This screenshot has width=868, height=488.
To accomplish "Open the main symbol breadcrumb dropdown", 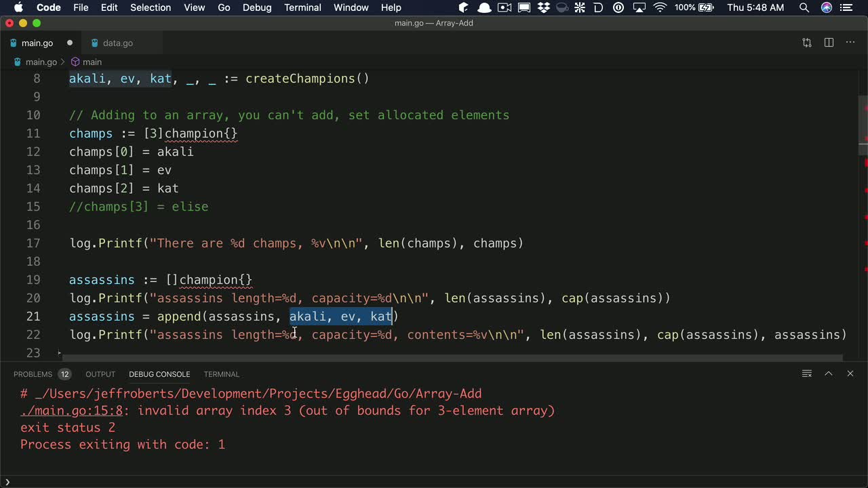I will pyautogui.click(x=92, y=62).
